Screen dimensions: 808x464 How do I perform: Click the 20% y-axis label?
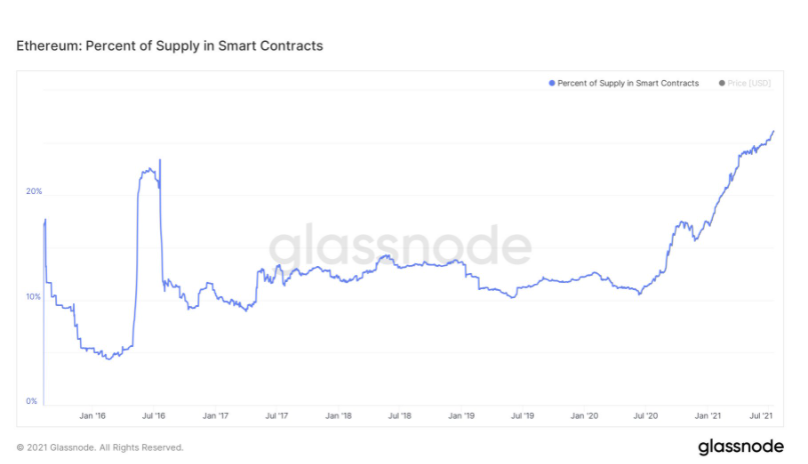click(33, 191)
